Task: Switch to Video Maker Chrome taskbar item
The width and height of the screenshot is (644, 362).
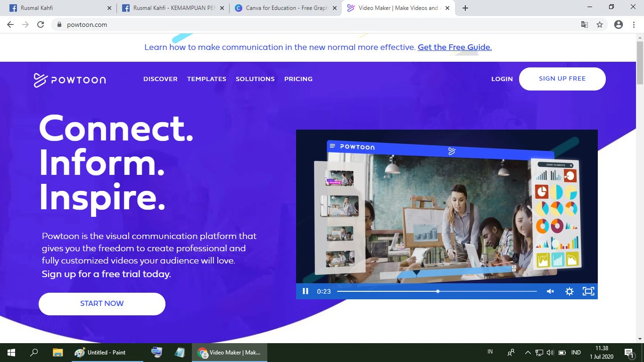Action: coord(229,352)
